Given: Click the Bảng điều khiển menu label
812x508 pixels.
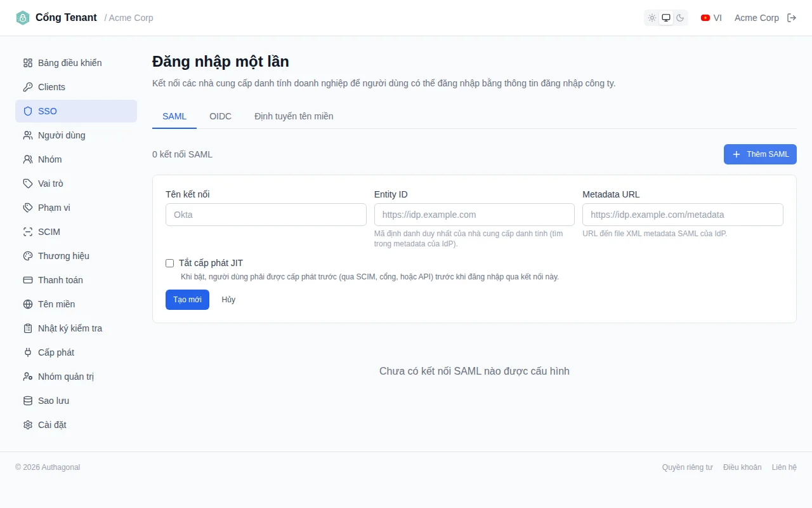Looking at the screenshot, I should coord(70,63).
